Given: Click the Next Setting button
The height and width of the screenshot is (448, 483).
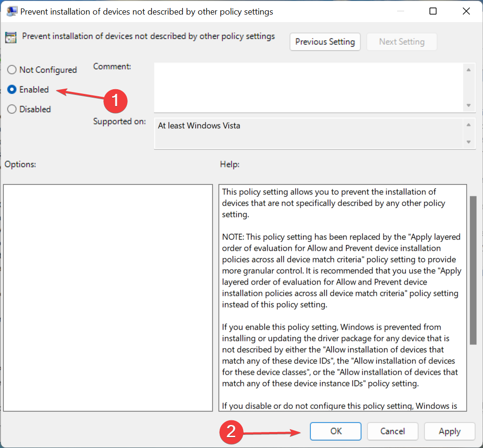Looking at the screenshot, I should coord(402,42).
